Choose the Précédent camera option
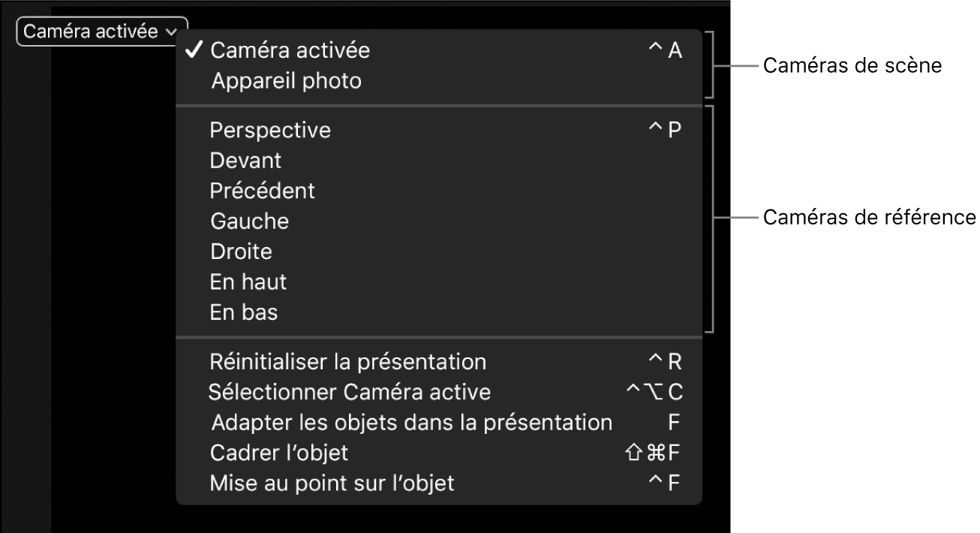Viewport: 980px width, 533px height. click(262, 191)
